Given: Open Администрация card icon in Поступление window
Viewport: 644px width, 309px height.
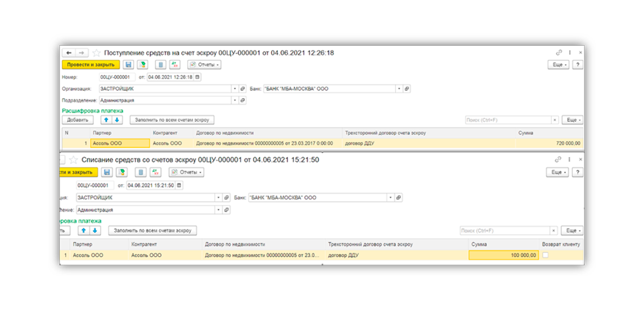Looking at the screenshot, I should 242,101.
